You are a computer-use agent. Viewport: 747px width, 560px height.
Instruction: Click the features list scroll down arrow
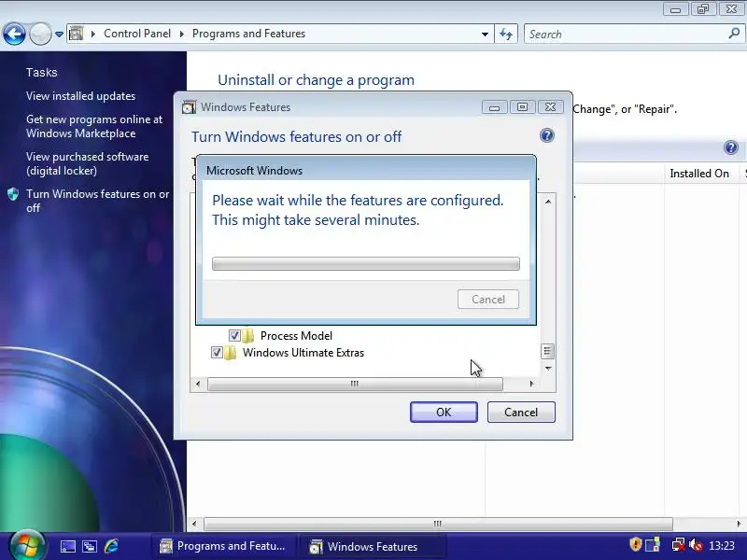(548, 369)
